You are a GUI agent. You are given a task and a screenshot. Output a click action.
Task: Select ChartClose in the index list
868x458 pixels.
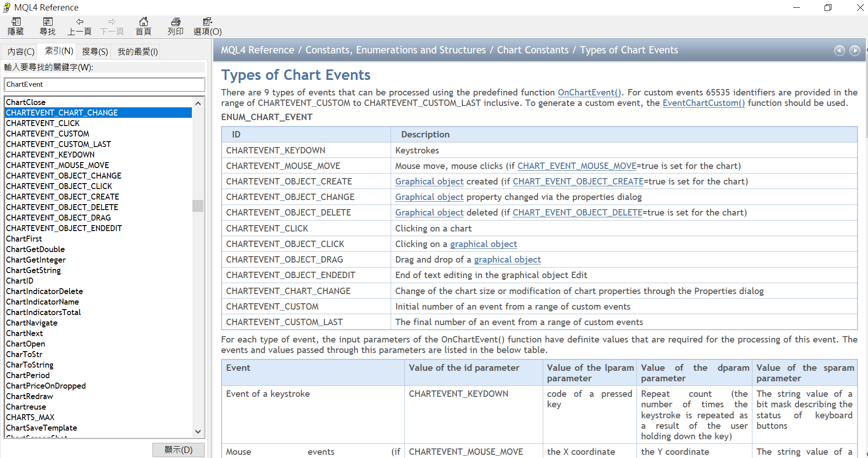(x=98, y=102)
